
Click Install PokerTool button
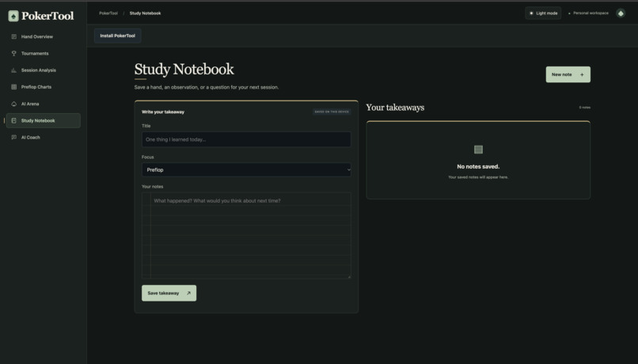pos(118,36)
